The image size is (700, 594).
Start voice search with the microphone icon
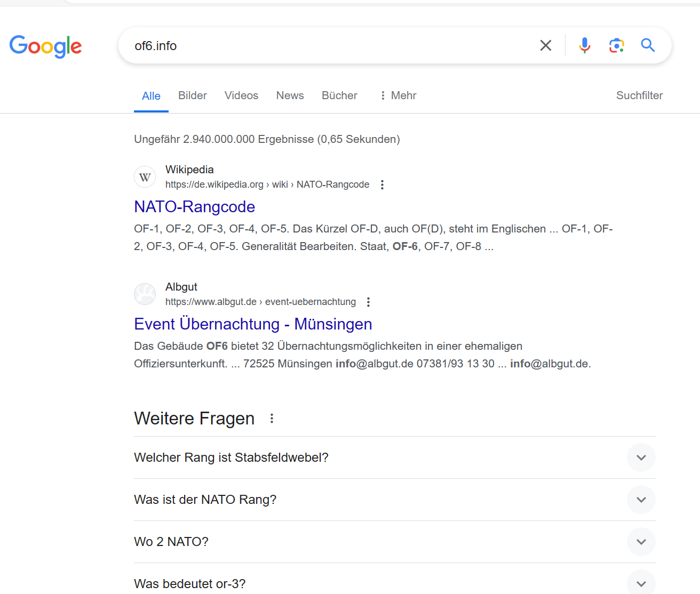coord(585,45)
